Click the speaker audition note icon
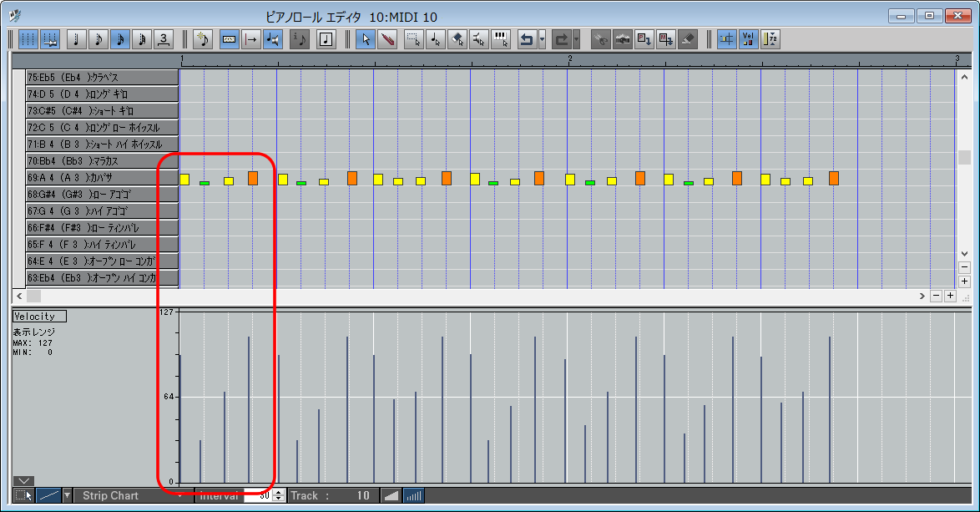Screen dimensions: 980x512 click(x=272, y=39)
